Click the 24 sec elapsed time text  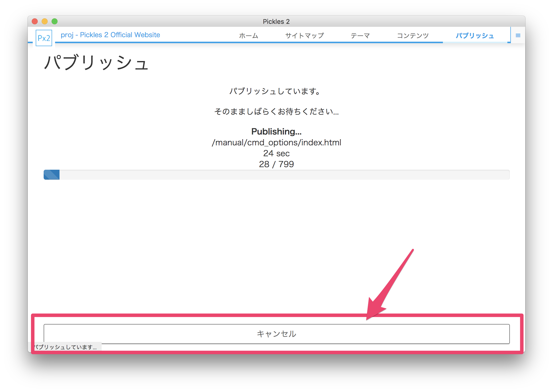click(276, 153)
